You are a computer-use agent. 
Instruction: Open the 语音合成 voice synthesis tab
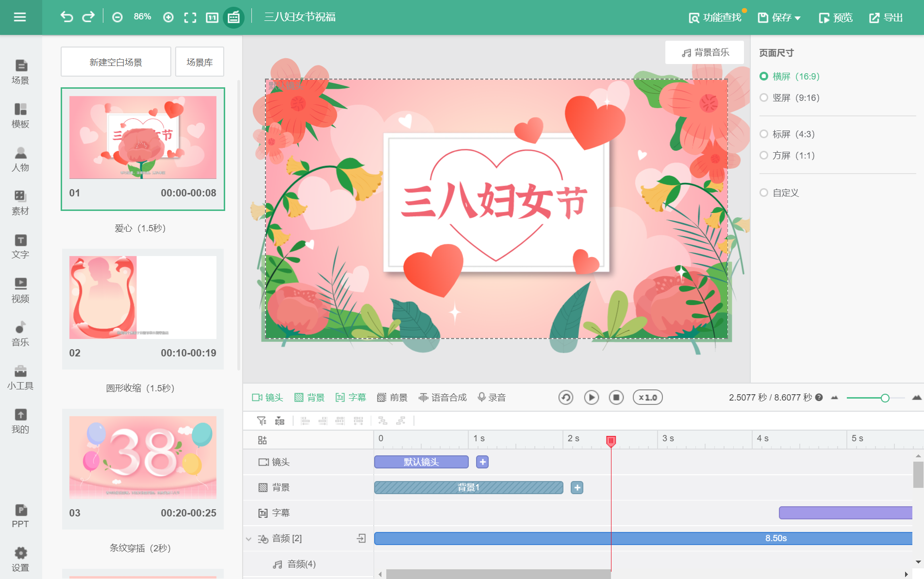click(x=443, y=397)
